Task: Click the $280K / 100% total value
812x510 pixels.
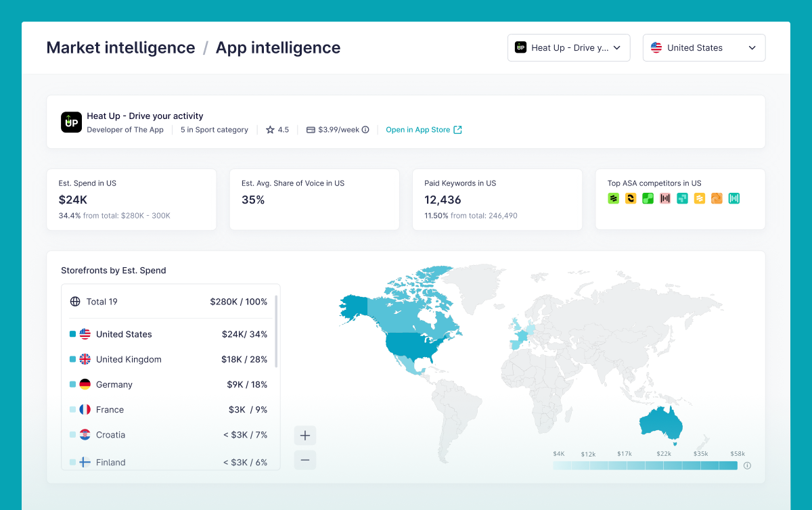Action: [239, 302]
